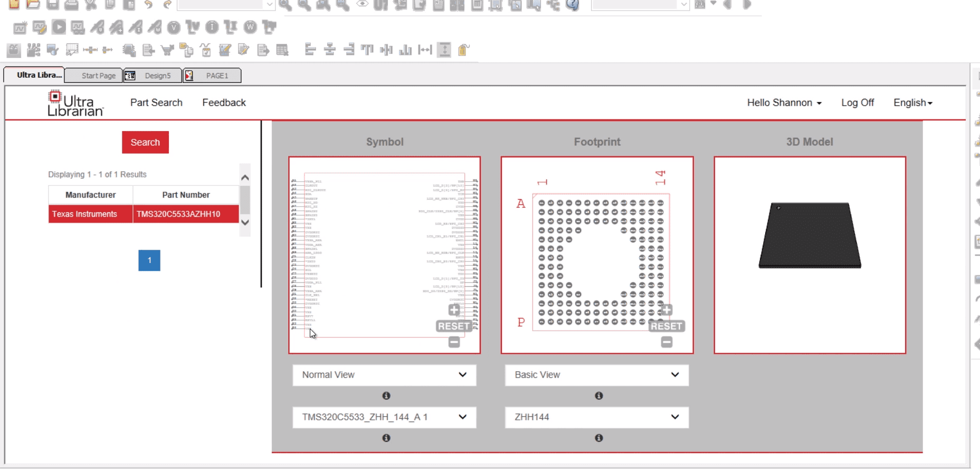Toggle the bias current display I icon
The image size is (980, 469).
click(x=212, y=27)
